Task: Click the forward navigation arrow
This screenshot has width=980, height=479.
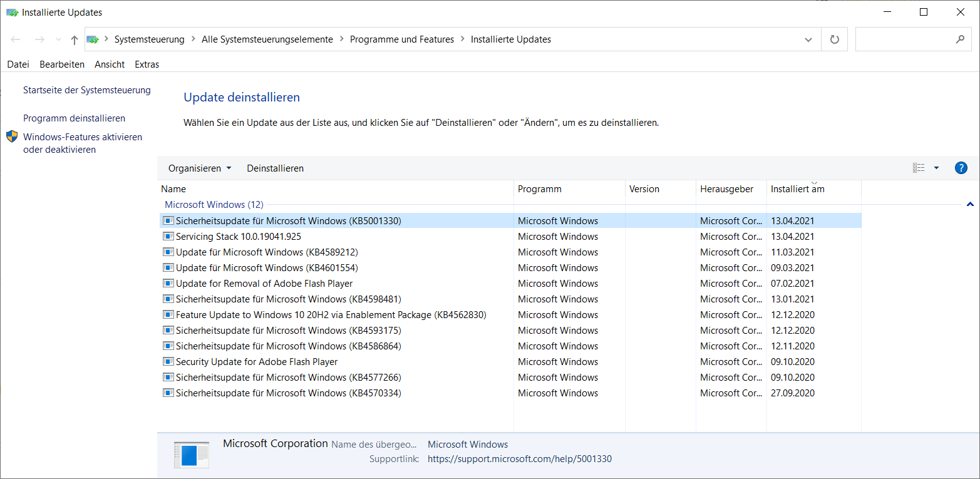Action: click(39, 39)
